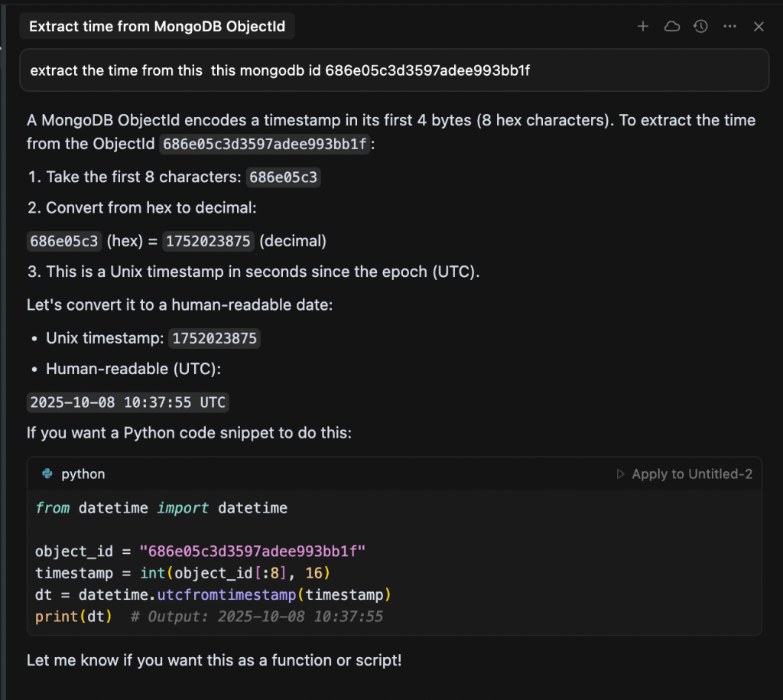The height and width of the screenshot is (700, 783).
Task: Start a new chat with plus icon
Action: [x=643, y=27]
